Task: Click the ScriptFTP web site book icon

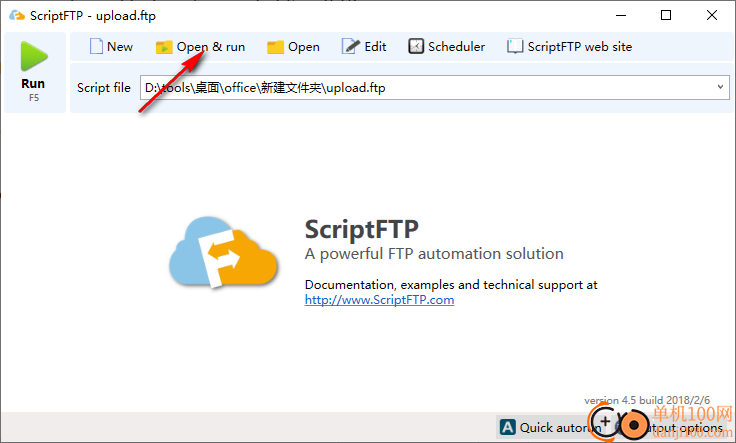Action: coord(514,46)
